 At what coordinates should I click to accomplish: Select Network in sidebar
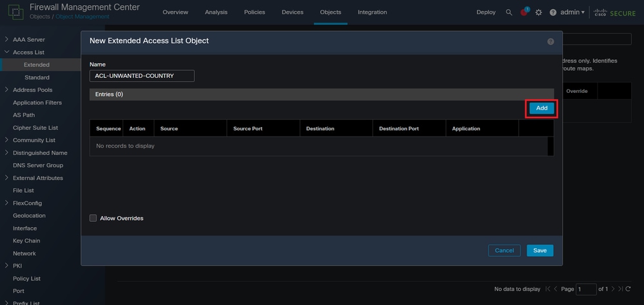[25, 253]
